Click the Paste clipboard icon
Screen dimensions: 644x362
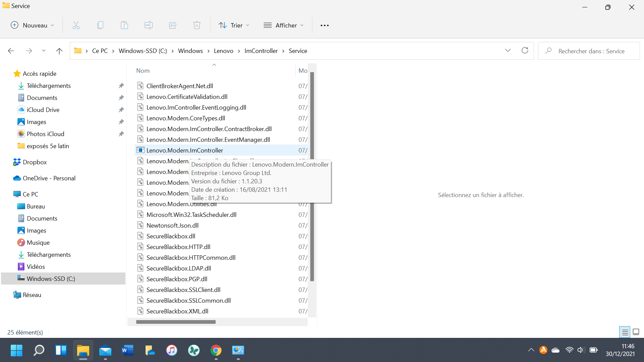[124, 25]
